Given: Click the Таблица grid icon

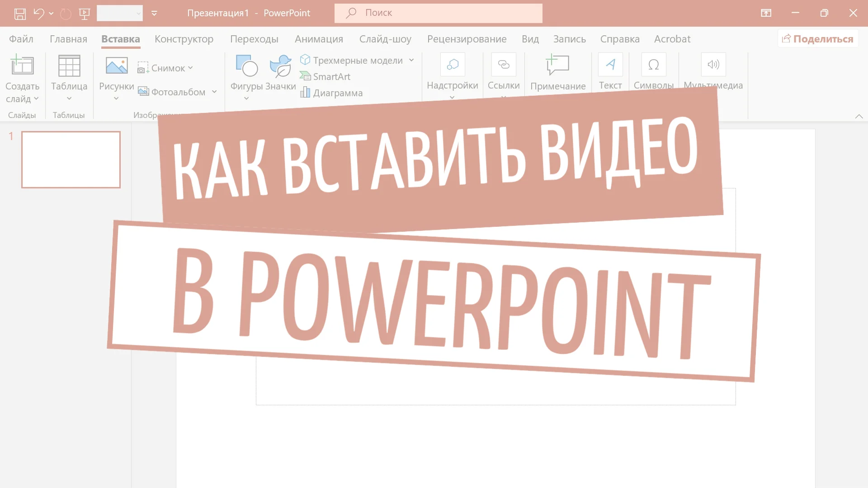Looking at the screenshot, I should coord(69,66).
